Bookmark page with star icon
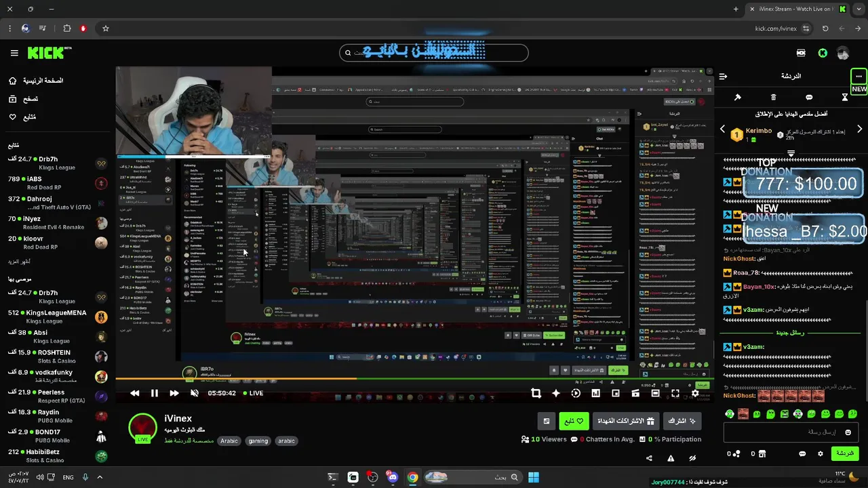Viewport: 868px width, 488px height. tap(106, 28)
